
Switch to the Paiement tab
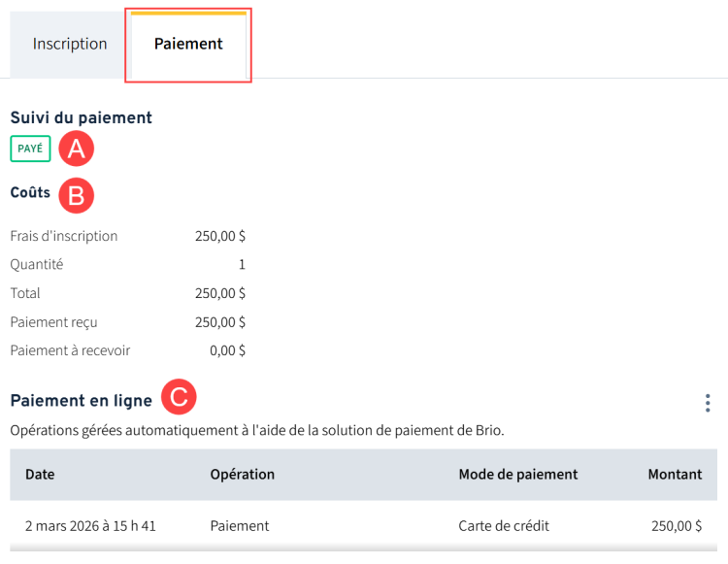tap(188, 44)
